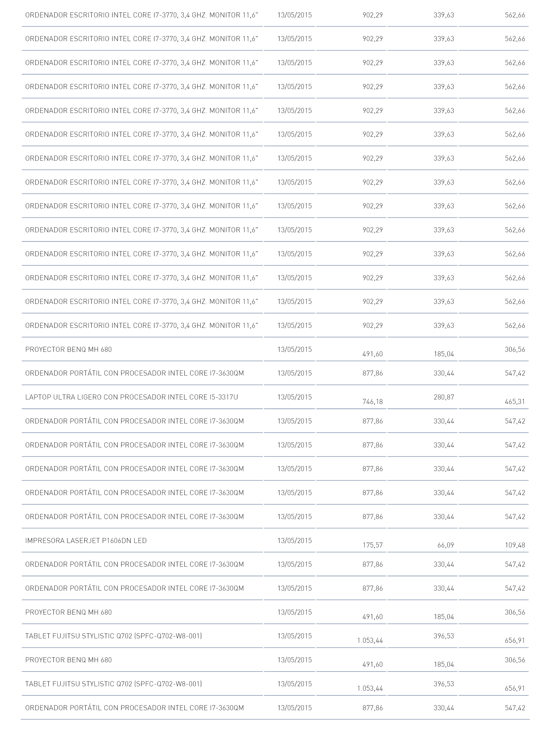Screen dimensions: 560x731
Task: Select the IMPRESORA LASERJET P1606DN LED entry
Action: (x=86, y=540)
